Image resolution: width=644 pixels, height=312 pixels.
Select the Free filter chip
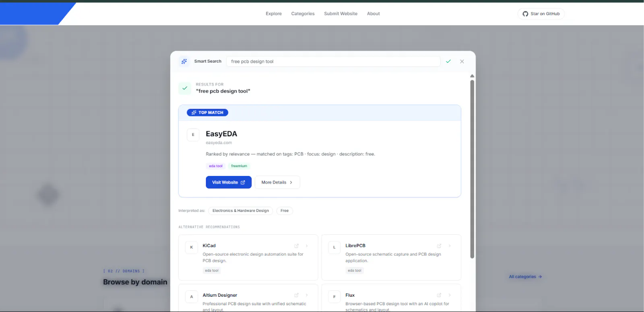[x=285, y=211]
